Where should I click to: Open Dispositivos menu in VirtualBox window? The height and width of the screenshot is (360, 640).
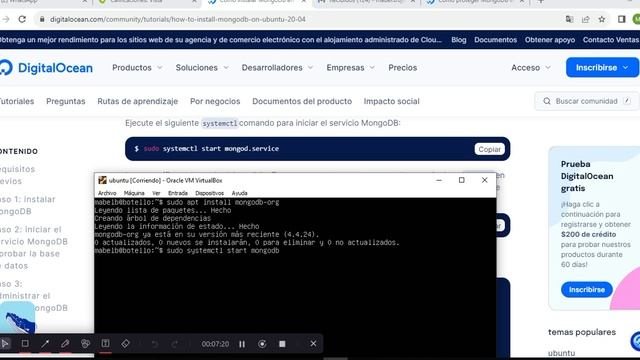tap(209, 193)
